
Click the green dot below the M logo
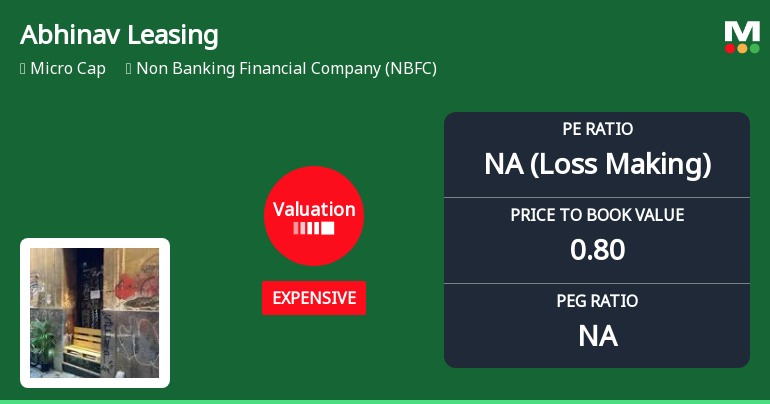(x=754, y=48)
